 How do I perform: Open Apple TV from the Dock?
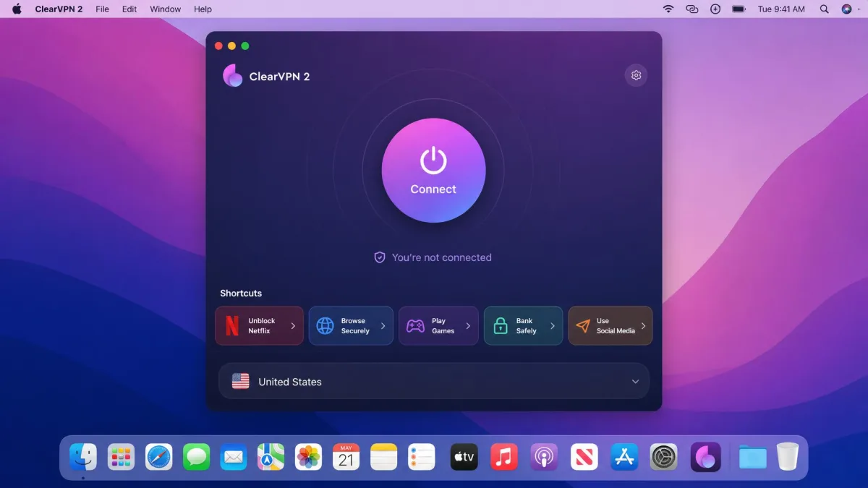(464, 457)
